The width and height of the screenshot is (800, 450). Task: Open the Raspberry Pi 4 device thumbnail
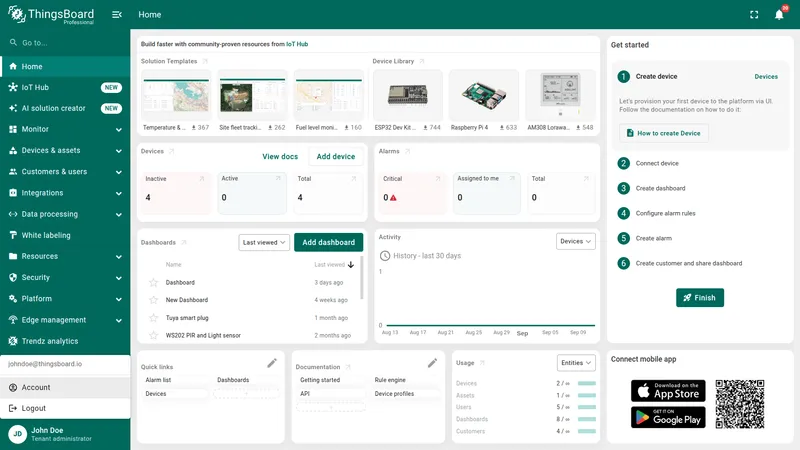484,95
